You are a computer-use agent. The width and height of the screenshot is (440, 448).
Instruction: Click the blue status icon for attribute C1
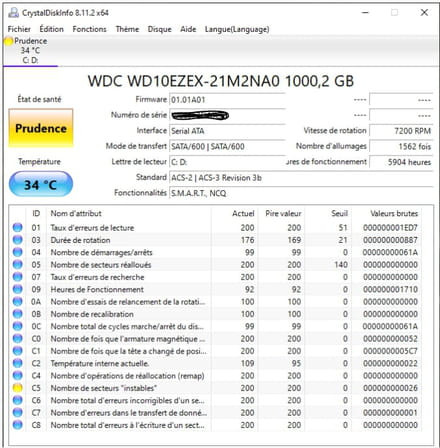click(x=17, y=351)
